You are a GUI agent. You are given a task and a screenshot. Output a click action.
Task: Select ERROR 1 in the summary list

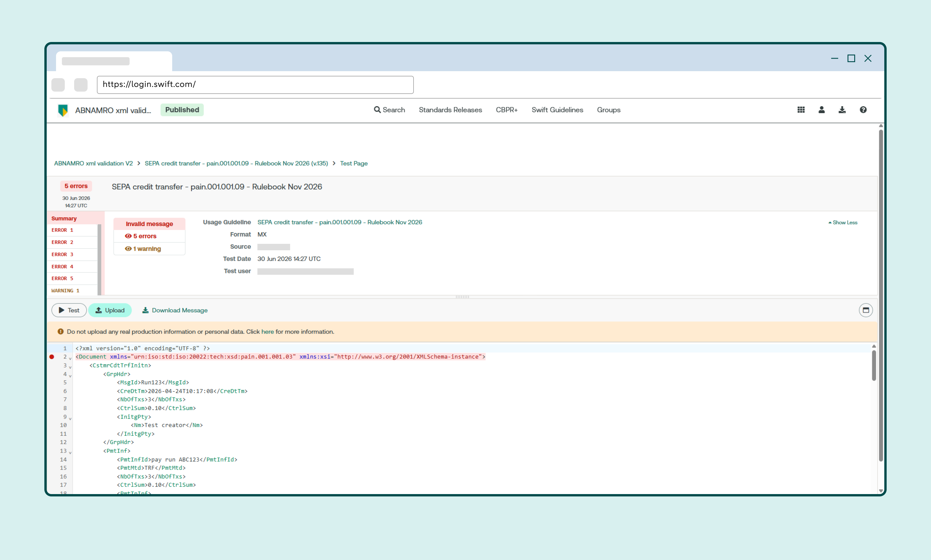[x=72, y=230]
